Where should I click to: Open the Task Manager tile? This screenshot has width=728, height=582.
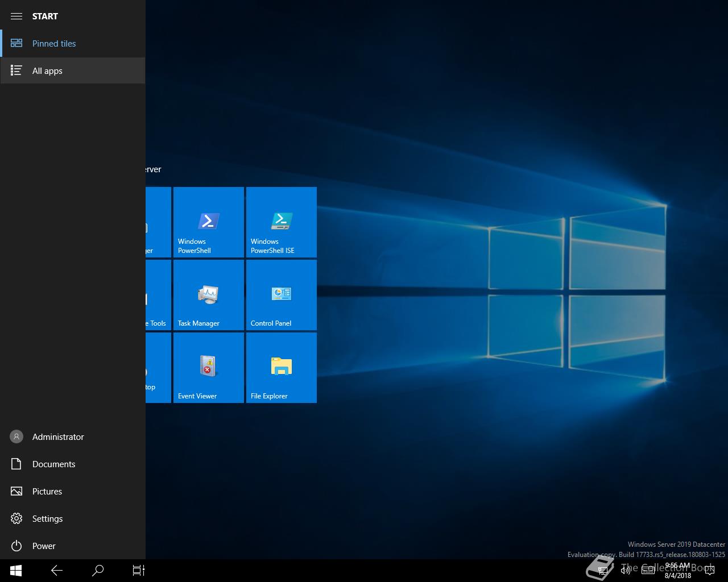[209, 295]
